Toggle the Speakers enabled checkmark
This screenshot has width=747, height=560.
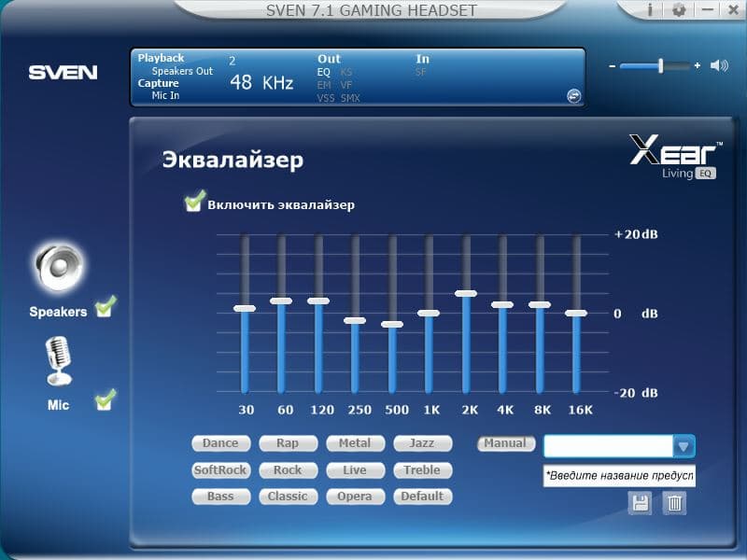[106, 307]
